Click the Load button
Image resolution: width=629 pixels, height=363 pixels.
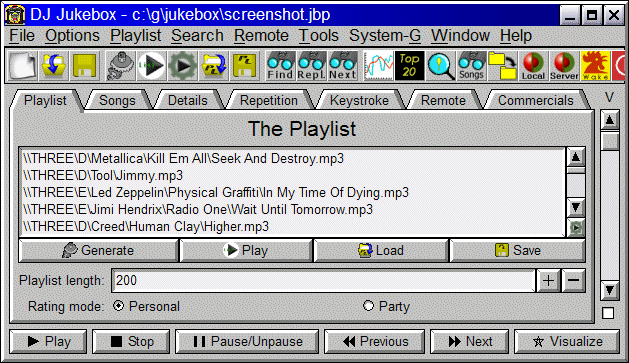pyautogui.click(x=381, y=250)
